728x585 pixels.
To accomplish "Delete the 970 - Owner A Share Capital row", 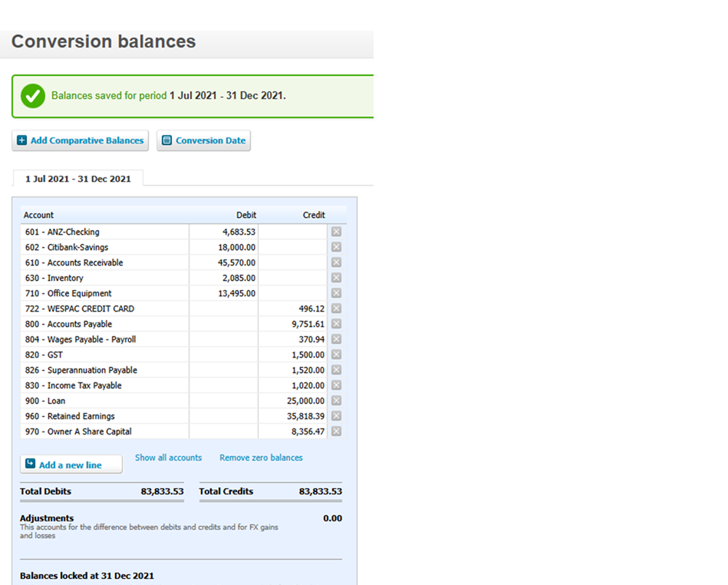I will tap(336, 431).
